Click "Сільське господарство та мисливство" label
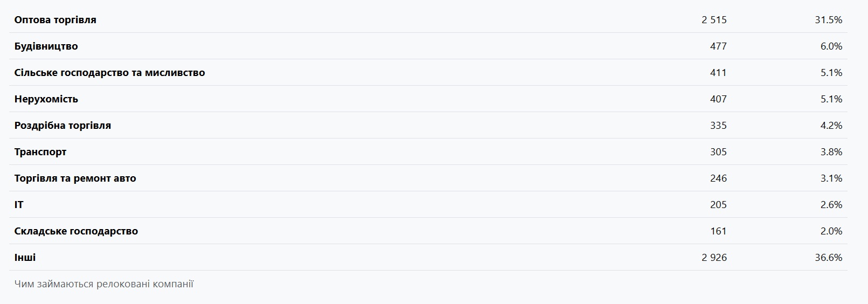The height and width of the screenshot is (304, 868). [x=109, y=73]
